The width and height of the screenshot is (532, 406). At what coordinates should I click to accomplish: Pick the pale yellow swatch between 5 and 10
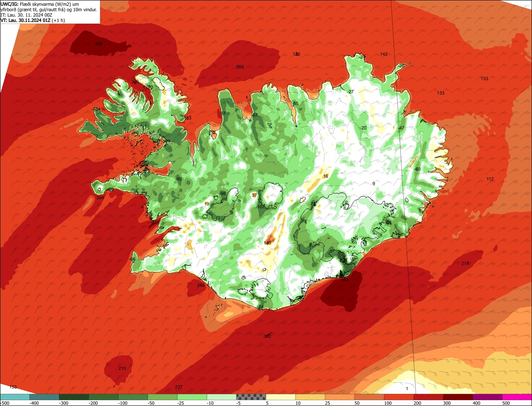coord(281,397)
